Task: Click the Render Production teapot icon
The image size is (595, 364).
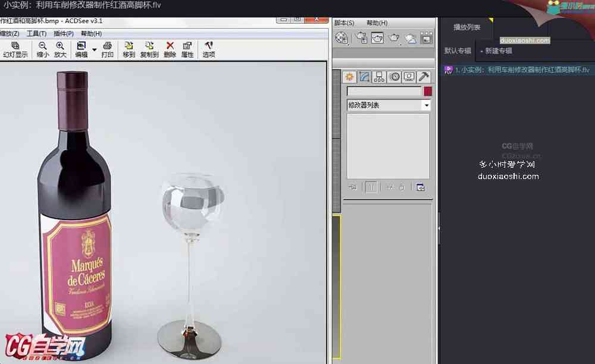Action: 394,38
